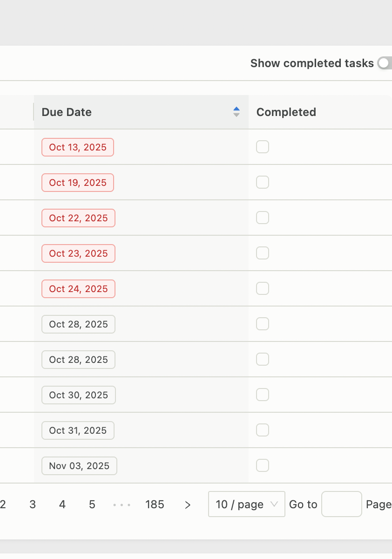Click the Oct 22, 2025 due date tag
The width and height of the screenshot is (392, 559).
[x=78, y=218]
